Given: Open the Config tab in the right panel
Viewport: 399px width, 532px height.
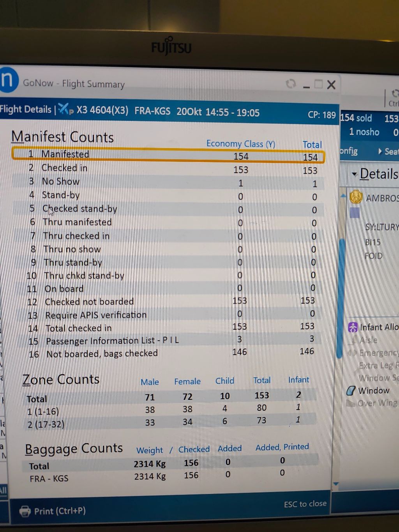Looking at the screenshot, I should pos(349,151).
